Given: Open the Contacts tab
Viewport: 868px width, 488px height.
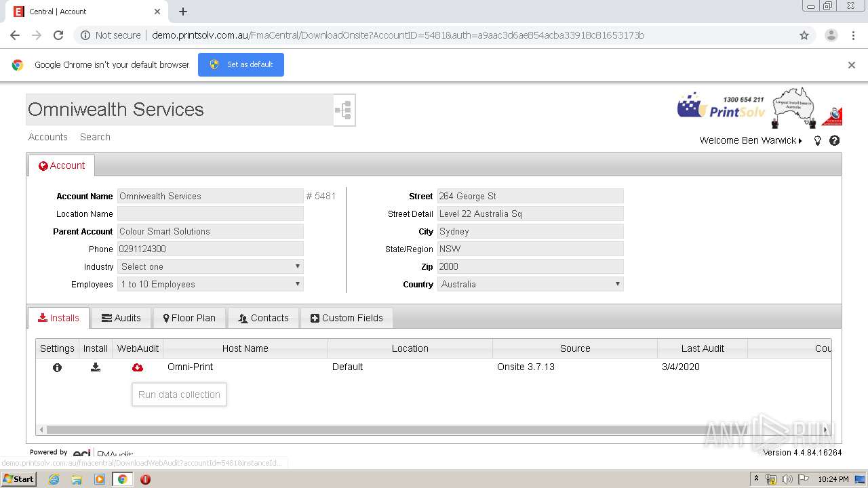Looking at the screenshot, I should [264, 318].
